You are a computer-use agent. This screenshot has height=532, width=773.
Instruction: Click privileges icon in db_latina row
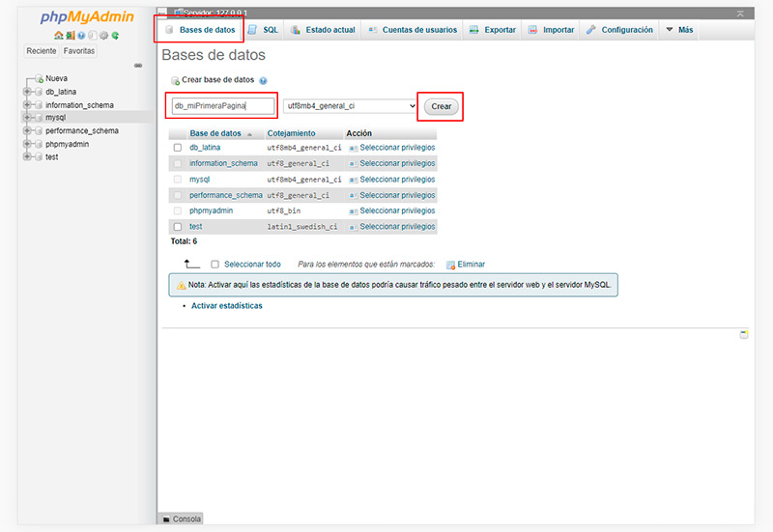[x=353, y=148]
